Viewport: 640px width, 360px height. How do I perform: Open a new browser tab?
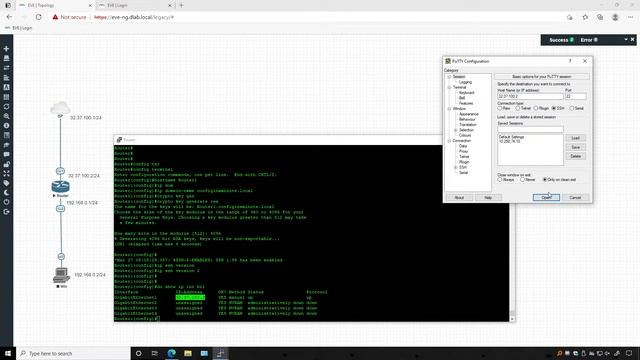pyautogui.click(x=181, y=5)
